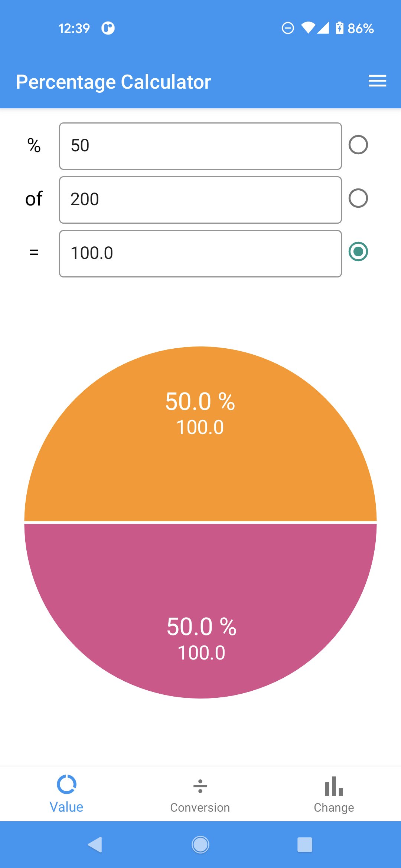The height and width of the screenshot is (868, 401).
Task: Switch to the Conversion tab label
Action: tap(200, 808)
